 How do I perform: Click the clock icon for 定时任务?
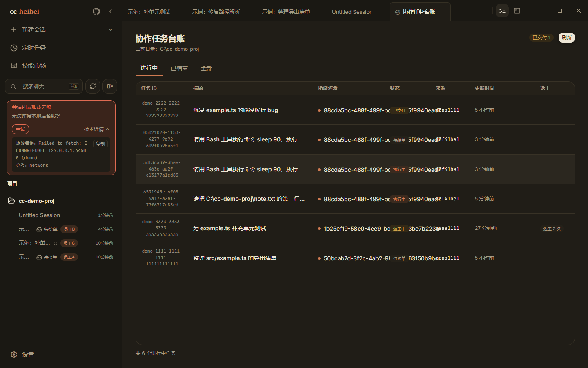pos(14,48)
